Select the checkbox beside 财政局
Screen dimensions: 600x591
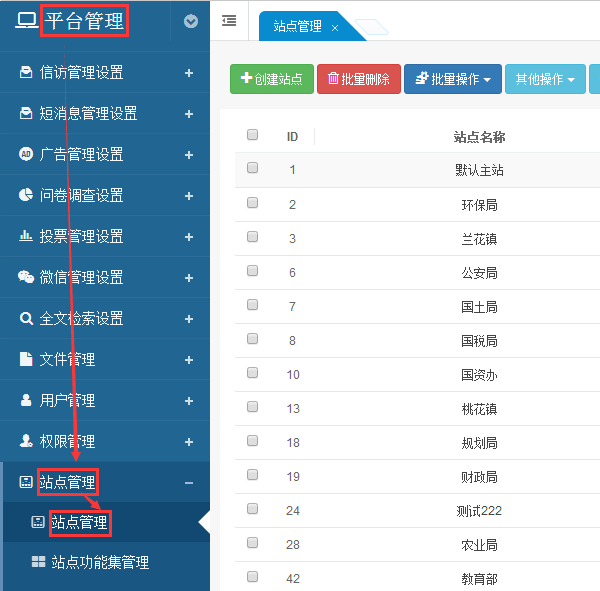[x=252, y=475]
